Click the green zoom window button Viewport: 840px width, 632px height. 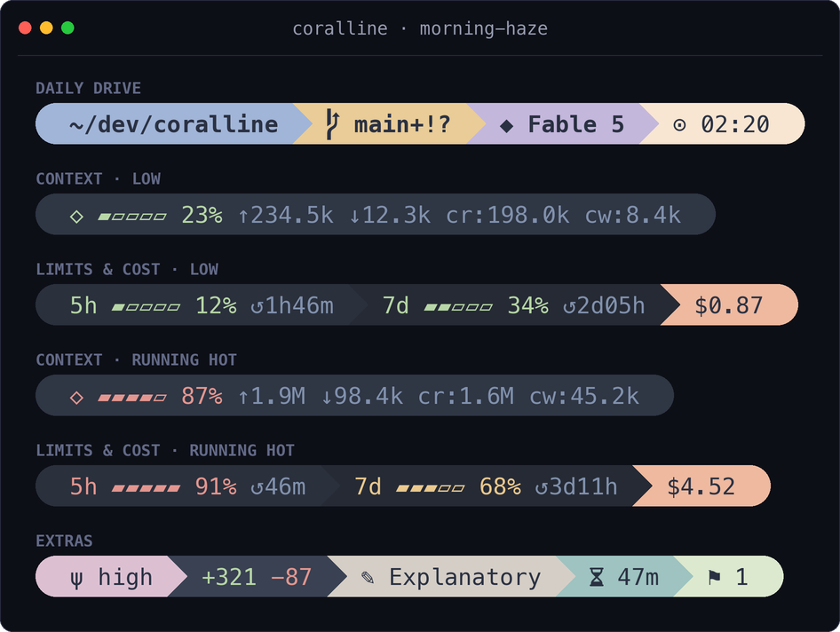tap(67, 28)
